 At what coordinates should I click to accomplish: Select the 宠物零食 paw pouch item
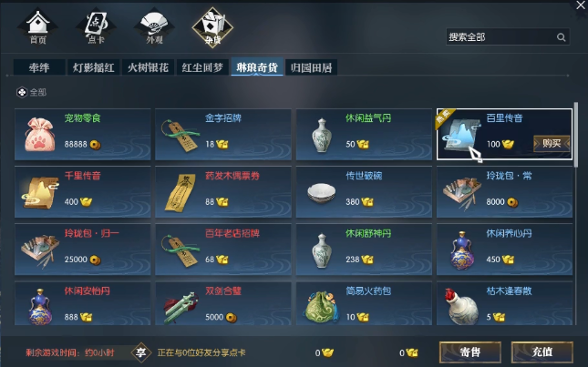82,135
